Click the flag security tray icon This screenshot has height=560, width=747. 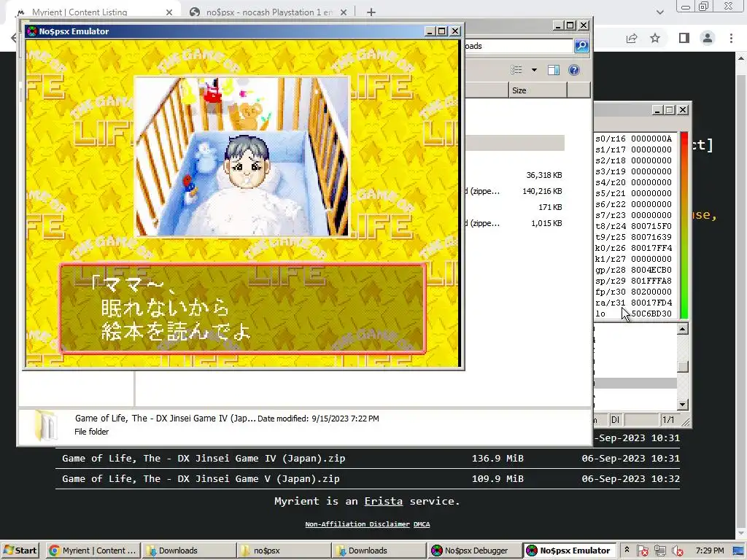(x=642, y=551)
